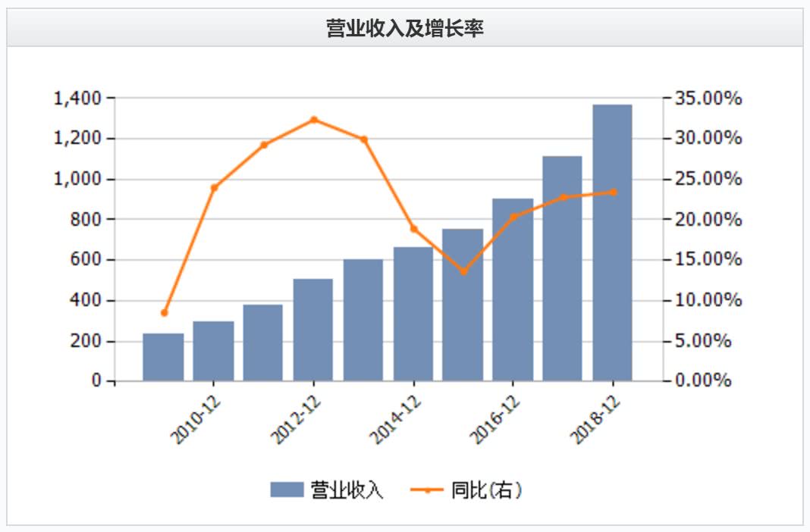The image size is (810, 532).
Task: Click the orange point above 2010-12 bar
Action: 215,187
